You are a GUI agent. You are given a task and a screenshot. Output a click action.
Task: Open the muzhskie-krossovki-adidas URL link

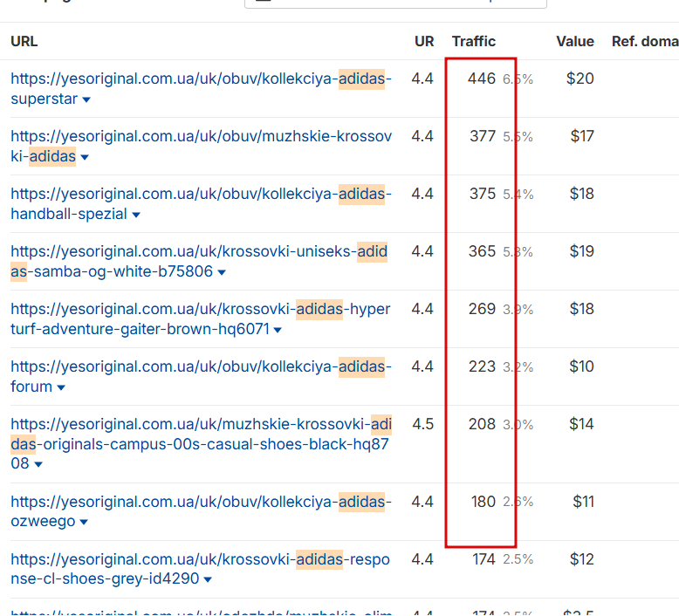click(x=201, y=146)
